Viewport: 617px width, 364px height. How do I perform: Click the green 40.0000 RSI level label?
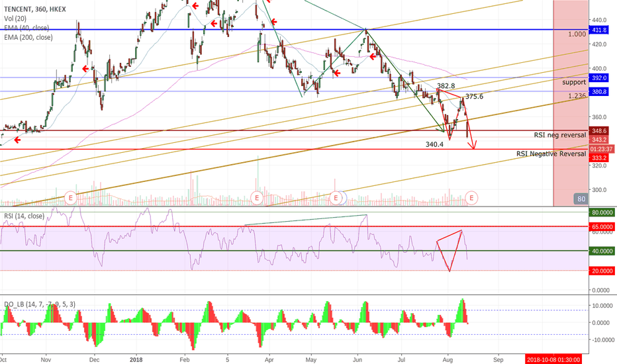point(602,251)
